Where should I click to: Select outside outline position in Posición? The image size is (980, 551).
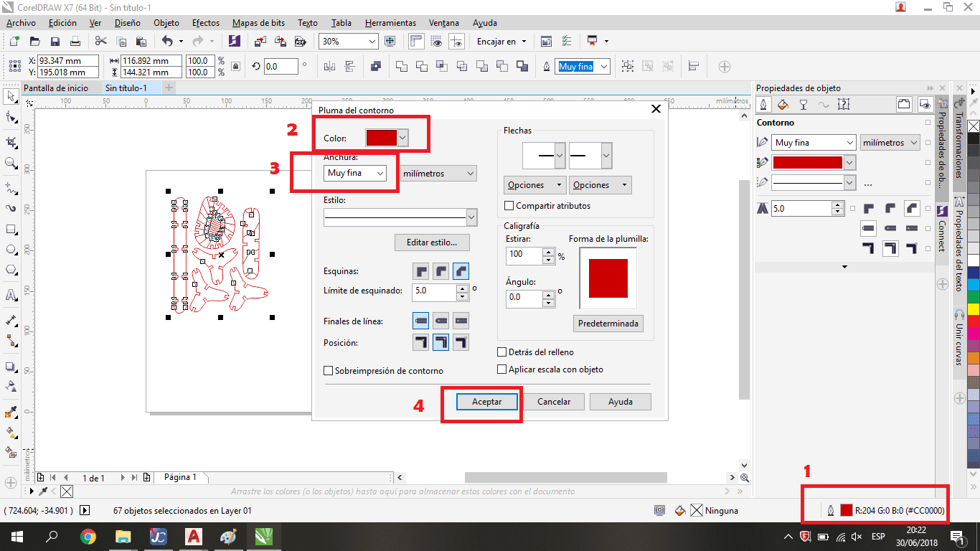[420, 342]
